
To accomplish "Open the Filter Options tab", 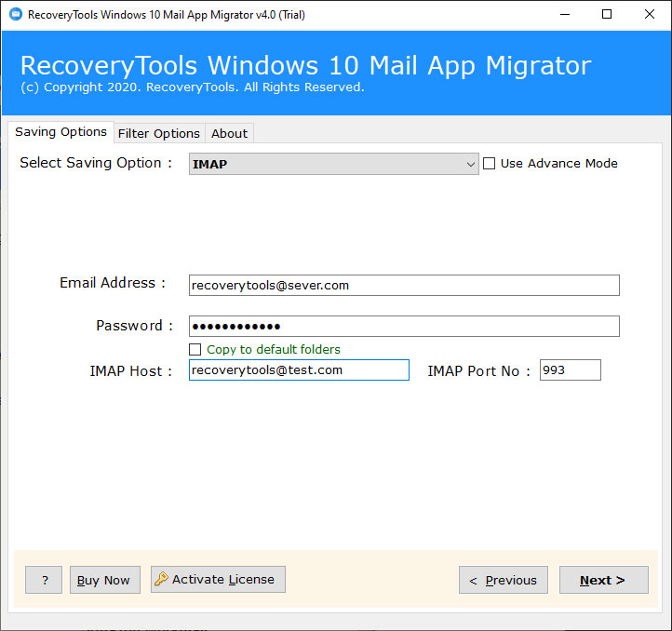I will click(159, 133).
